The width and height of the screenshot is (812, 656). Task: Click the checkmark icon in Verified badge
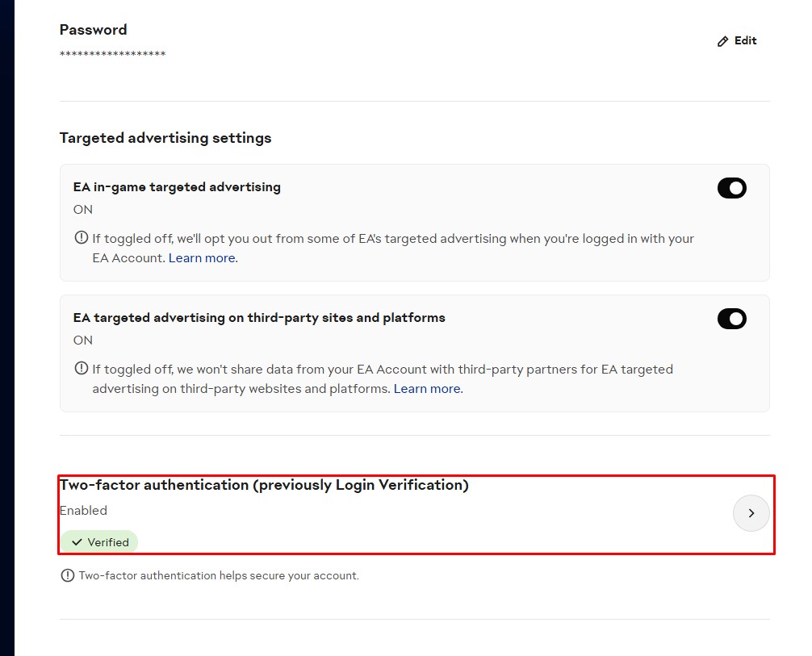(x=77, y=542)
